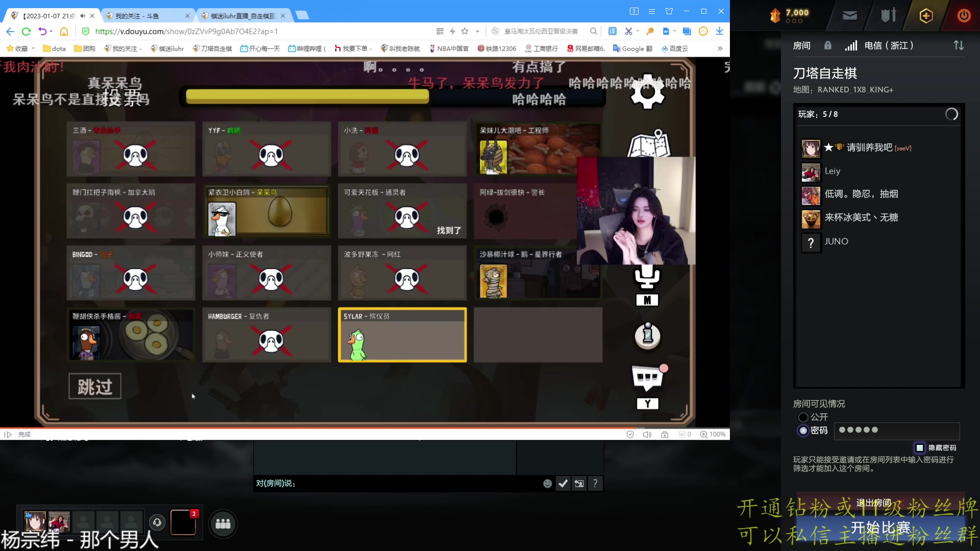
Task: Click the room password input field
Action: 897,431
